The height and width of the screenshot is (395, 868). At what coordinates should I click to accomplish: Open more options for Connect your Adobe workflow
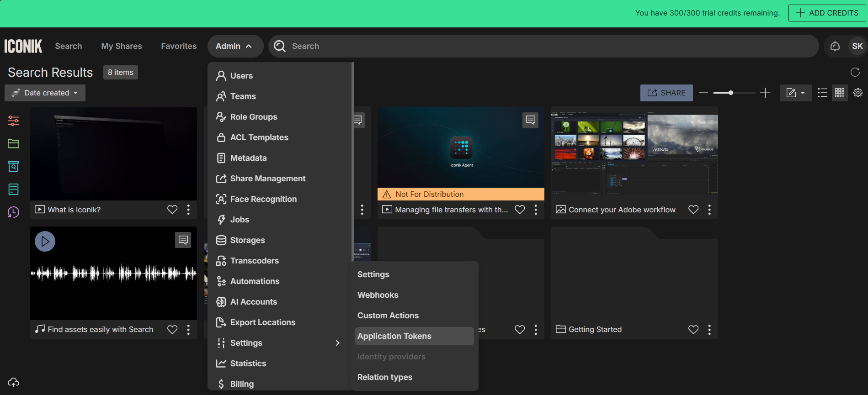tap(709, 210)
